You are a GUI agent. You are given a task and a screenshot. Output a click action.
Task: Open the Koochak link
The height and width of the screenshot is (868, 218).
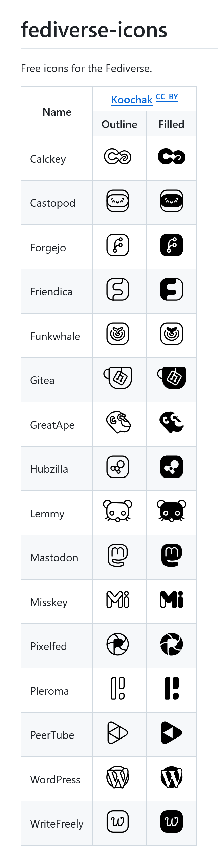click(x=132, y=100)
